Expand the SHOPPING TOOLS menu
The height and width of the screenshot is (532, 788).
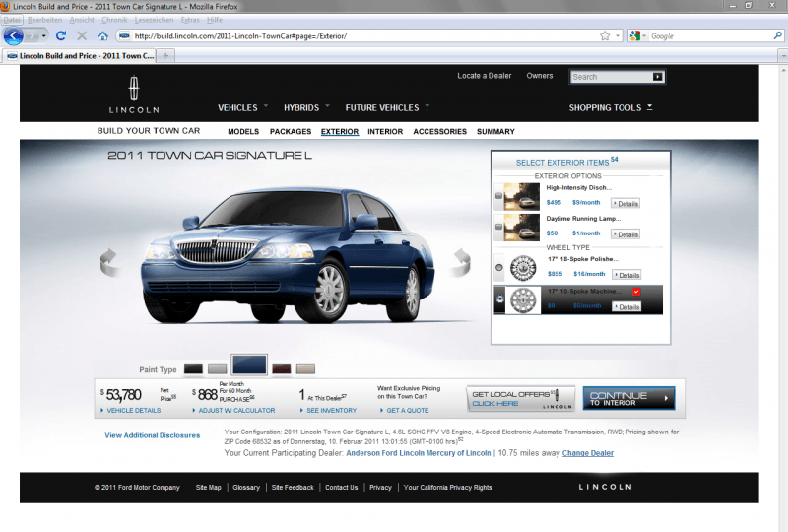coord(611,107)
